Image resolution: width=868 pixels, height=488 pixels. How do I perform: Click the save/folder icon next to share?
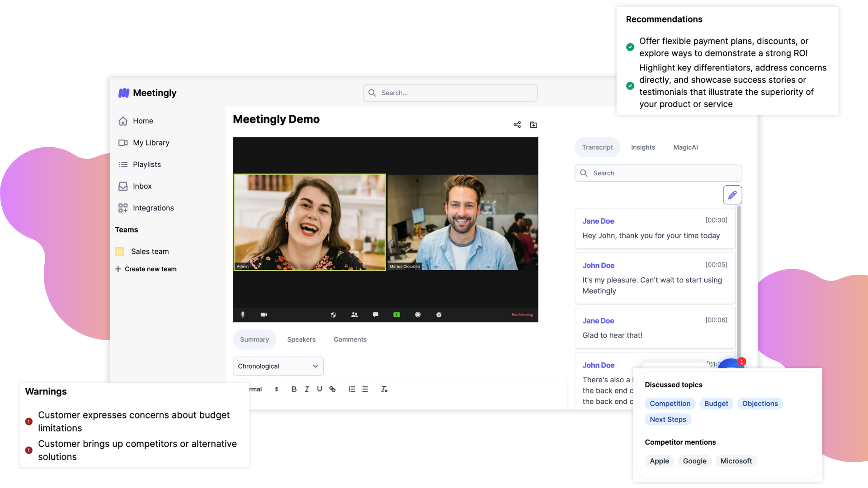tap(533, 125)
